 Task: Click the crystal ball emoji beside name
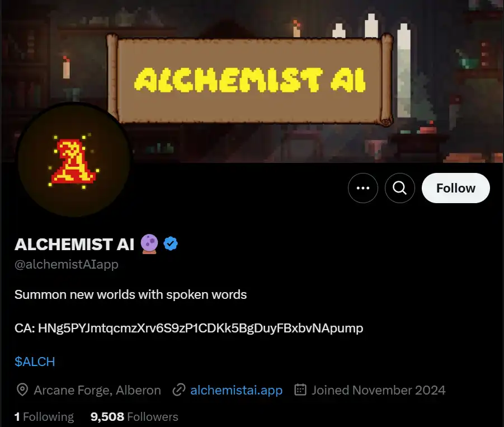pos(149,244)
